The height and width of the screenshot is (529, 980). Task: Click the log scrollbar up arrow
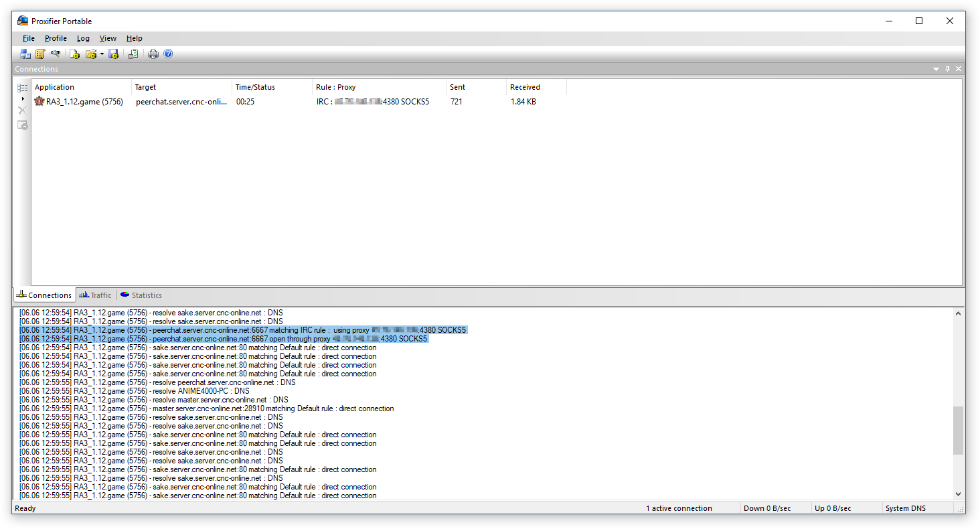coord(959,313)
